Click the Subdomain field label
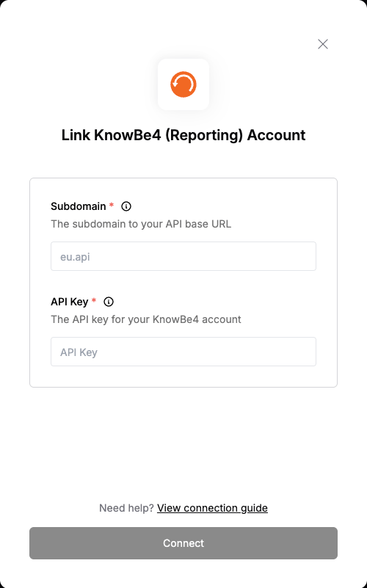Screen dimensions: 367x588 pos(79,206)
